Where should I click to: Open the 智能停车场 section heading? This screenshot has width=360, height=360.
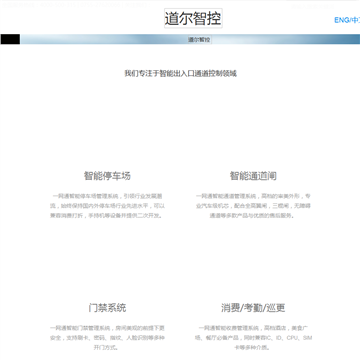(107, 176)
